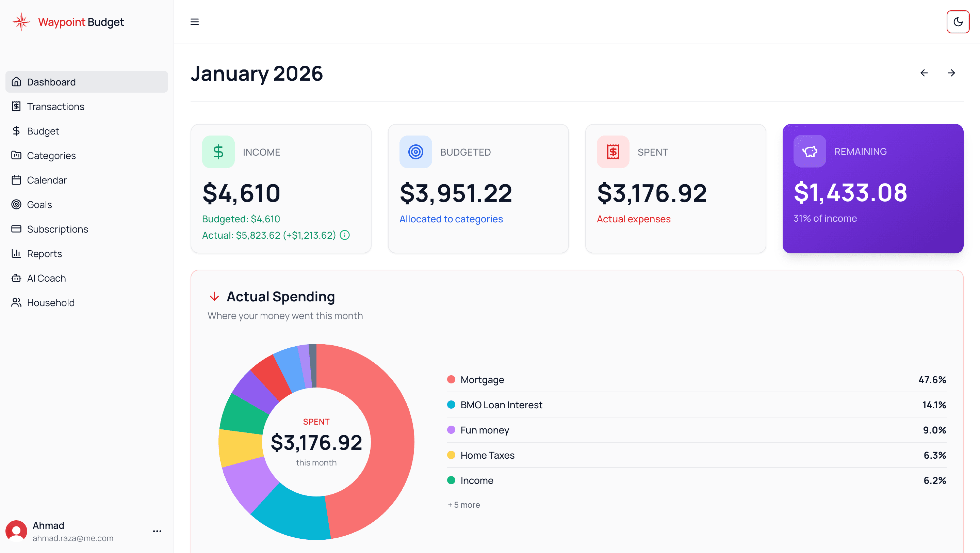
Task: Toggle dark mode with the moon button
Action: tap(958, 22)
